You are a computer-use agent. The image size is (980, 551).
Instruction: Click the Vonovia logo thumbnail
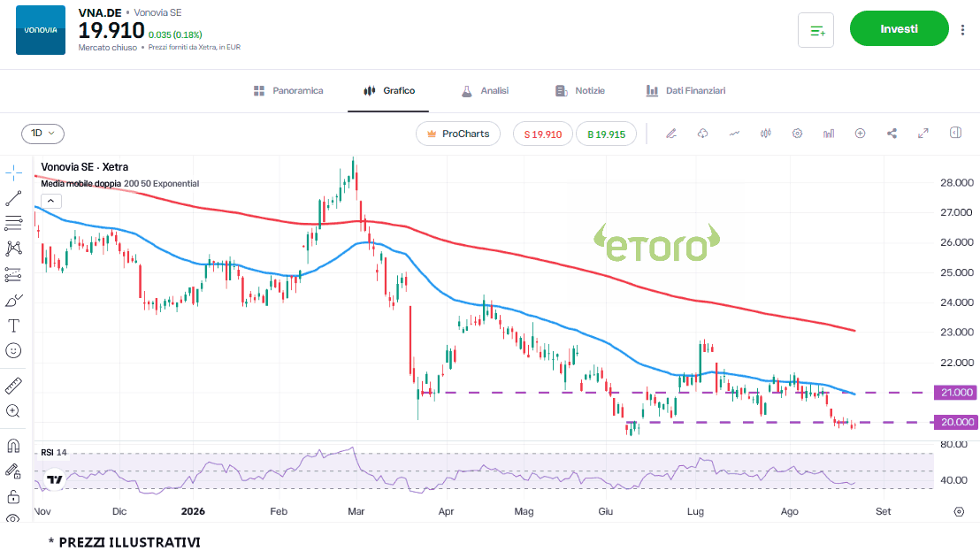pyautogui.click(x=41, y=30)
